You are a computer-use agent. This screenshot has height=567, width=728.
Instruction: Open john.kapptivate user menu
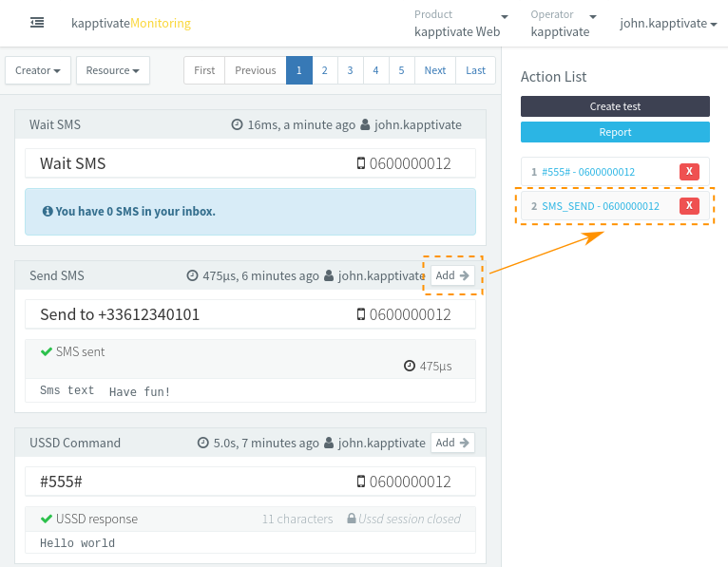coord(668,24)
